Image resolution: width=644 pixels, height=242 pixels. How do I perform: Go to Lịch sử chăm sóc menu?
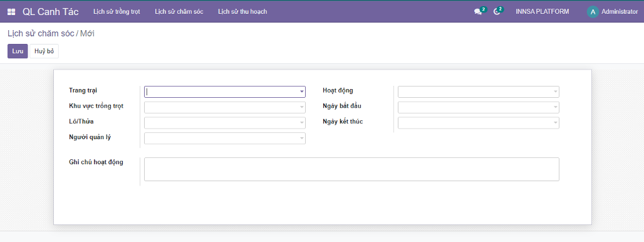click(179, 12)
